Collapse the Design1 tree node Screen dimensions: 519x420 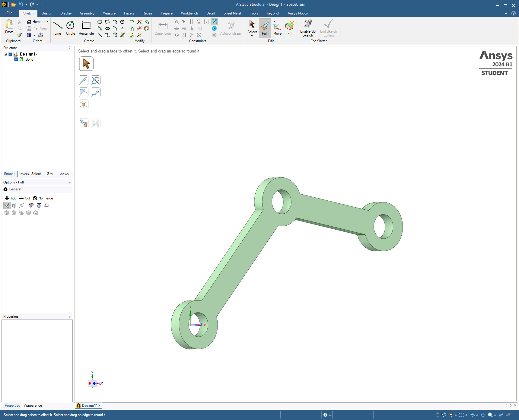click(5, 54)
